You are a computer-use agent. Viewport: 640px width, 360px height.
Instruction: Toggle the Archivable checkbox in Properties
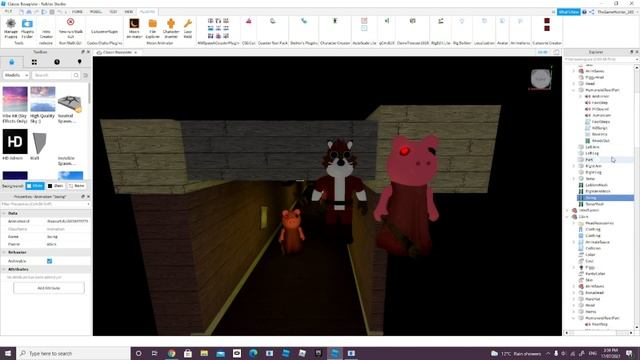point(49,261)
